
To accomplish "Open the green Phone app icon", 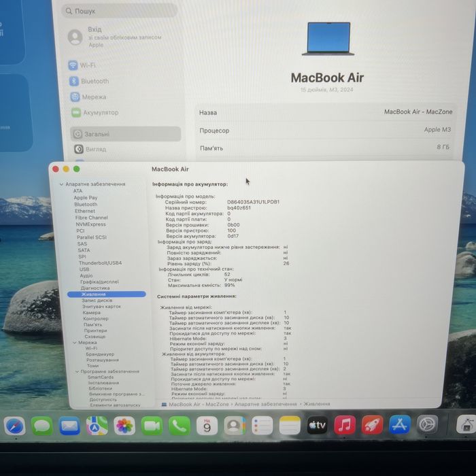I will click(180, 426).
